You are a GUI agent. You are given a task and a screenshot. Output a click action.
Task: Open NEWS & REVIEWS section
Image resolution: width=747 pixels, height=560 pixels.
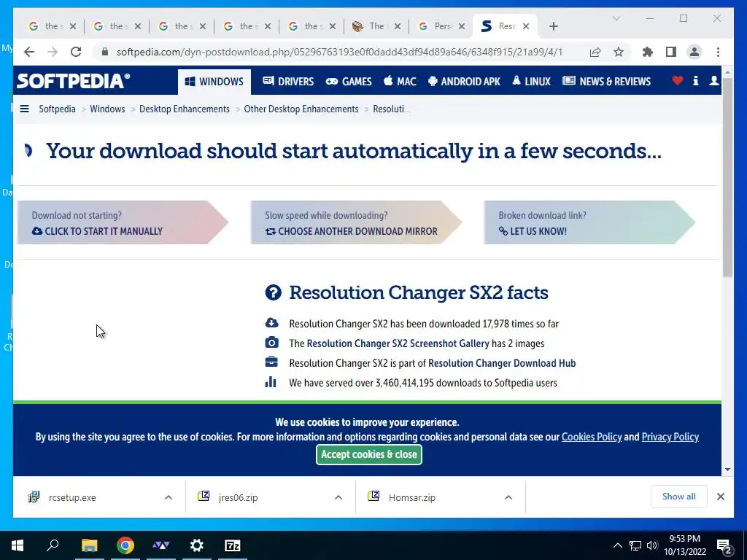click(x=606, y=82)
